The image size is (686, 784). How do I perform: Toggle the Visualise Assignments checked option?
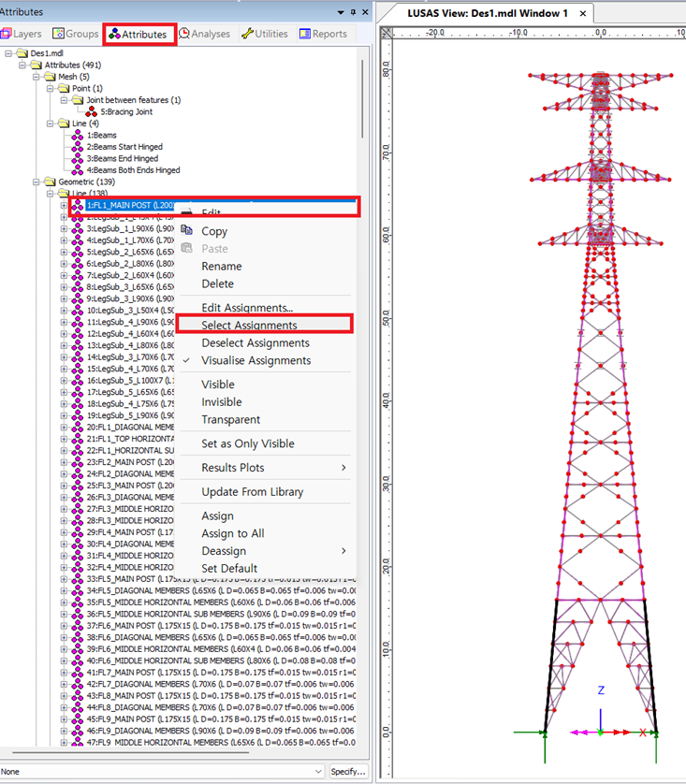(255, 361)
